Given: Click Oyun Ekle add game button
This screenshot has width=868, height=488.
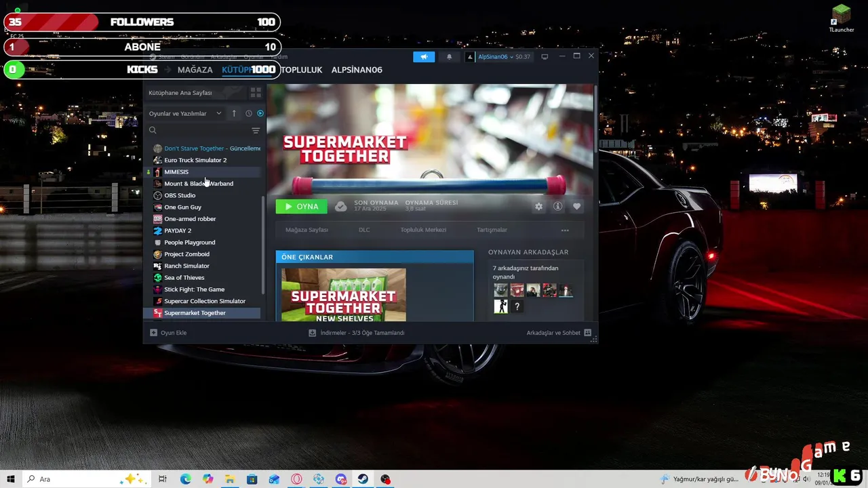Looking at the screenshot, I should point(168,333).
